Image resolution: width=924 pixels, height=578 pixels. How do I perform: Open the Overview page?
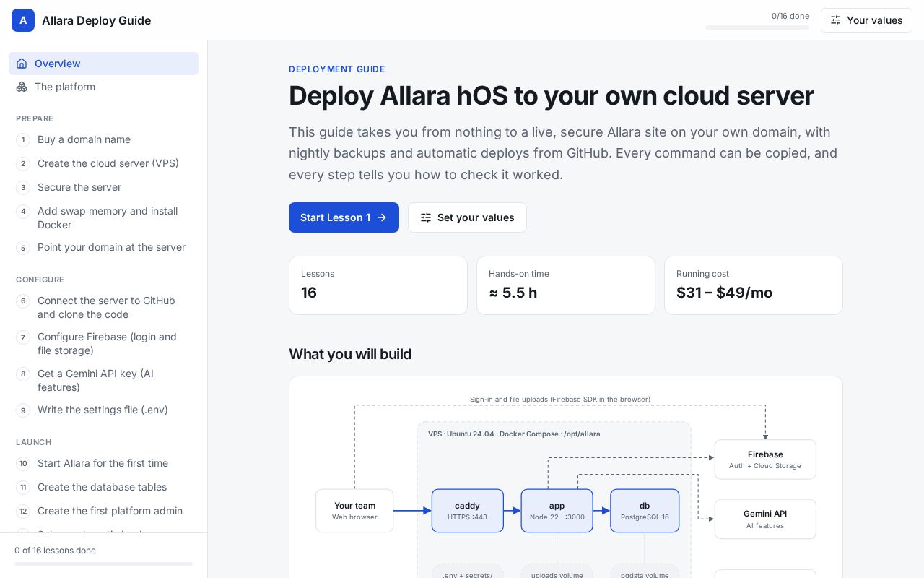[103, 64]
